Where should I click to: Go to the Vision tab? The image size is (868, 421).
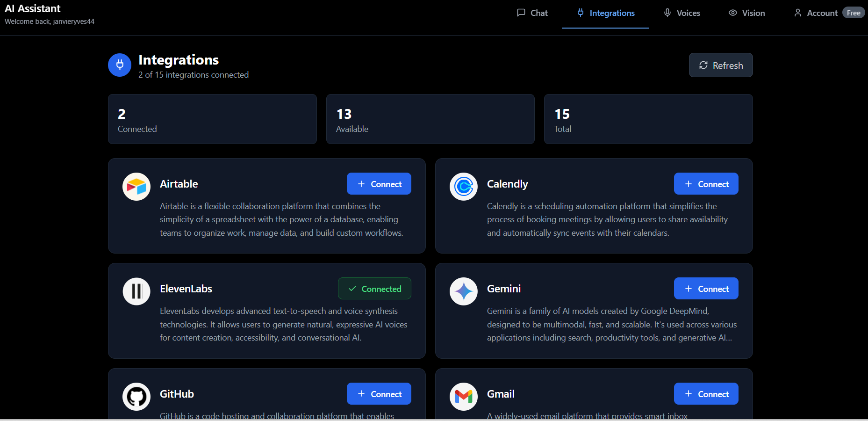click(x=746, y=13)
